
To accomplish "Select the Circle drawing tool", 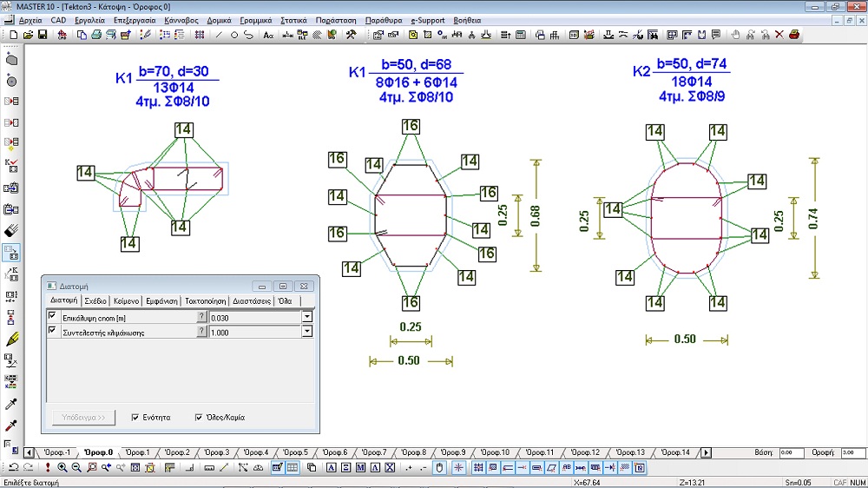I will pos(234,35).
